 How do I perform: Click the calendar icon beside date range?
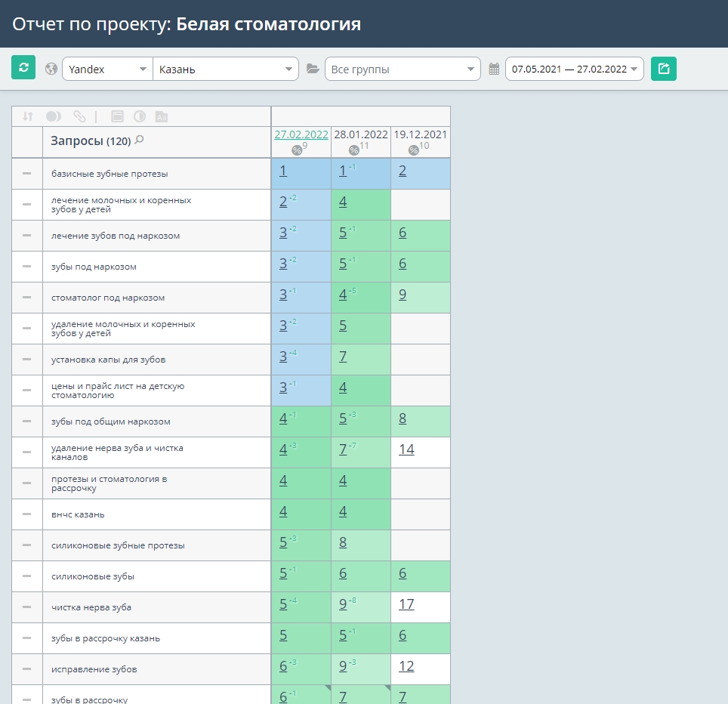pyautogui.click(x=494, y=69)
